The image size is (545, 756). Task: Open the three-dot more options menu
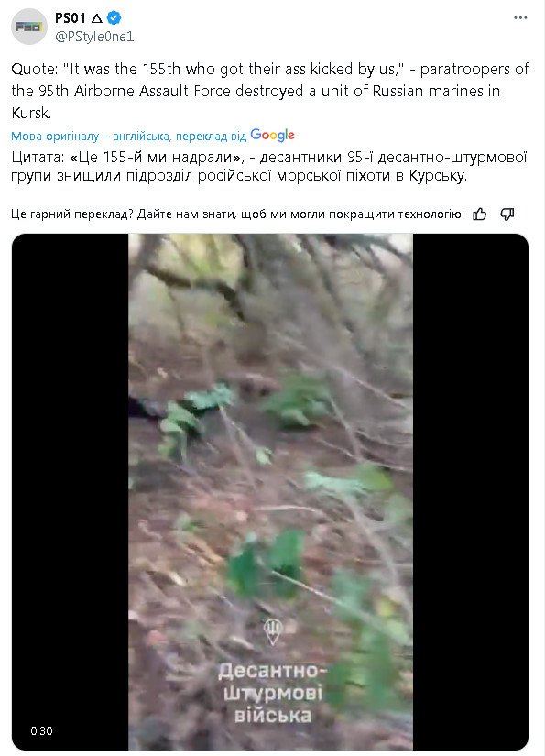click(520, 17)
